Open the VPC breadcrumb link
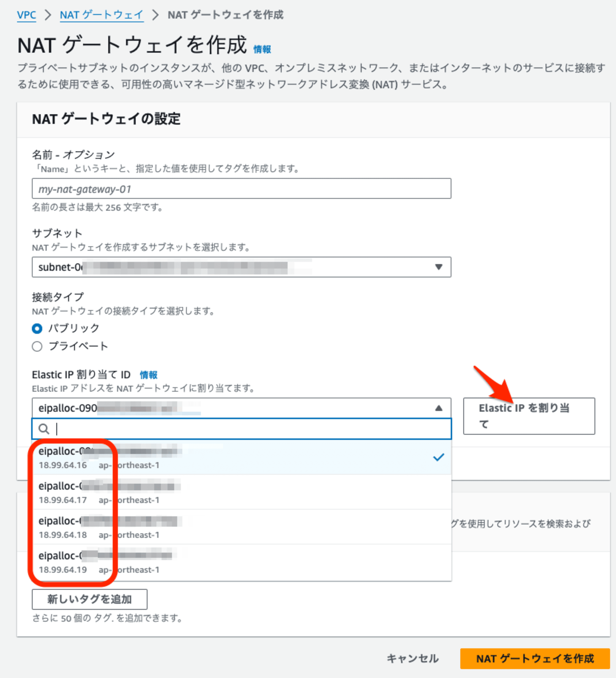 tap(26, 15)
